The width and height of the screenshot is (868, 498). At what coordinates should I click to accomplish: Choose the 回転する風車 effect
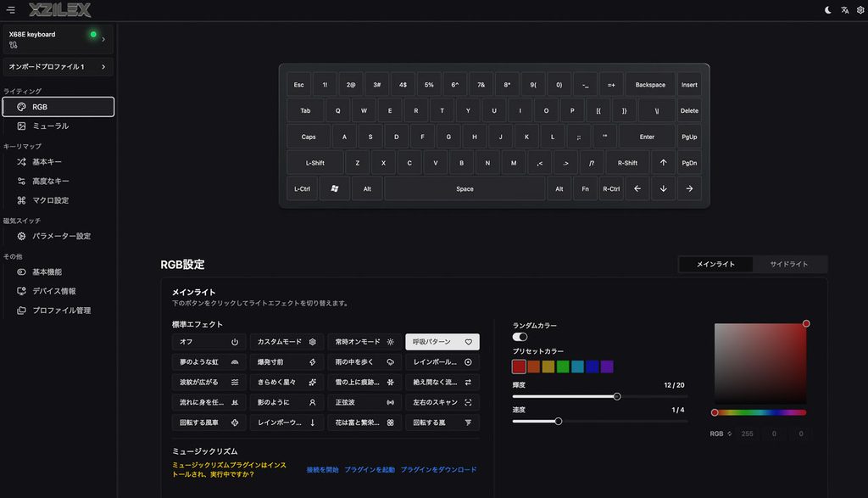coord(209,422)
